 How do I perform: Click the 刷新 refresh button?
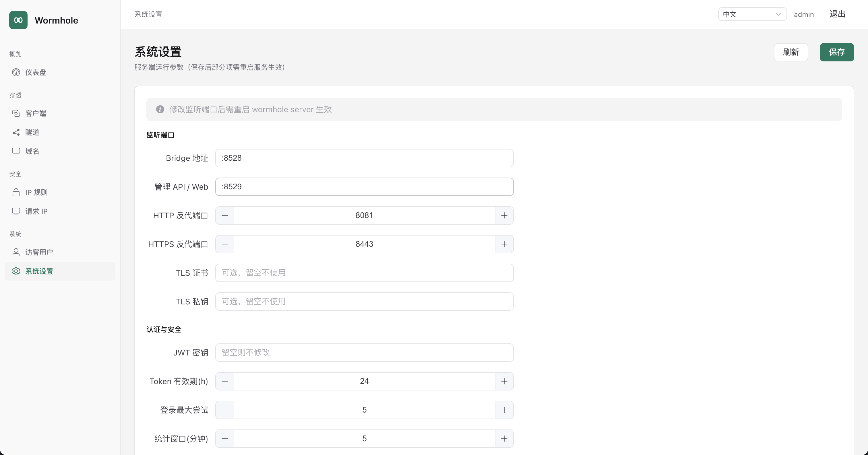(x=791, y=52)
